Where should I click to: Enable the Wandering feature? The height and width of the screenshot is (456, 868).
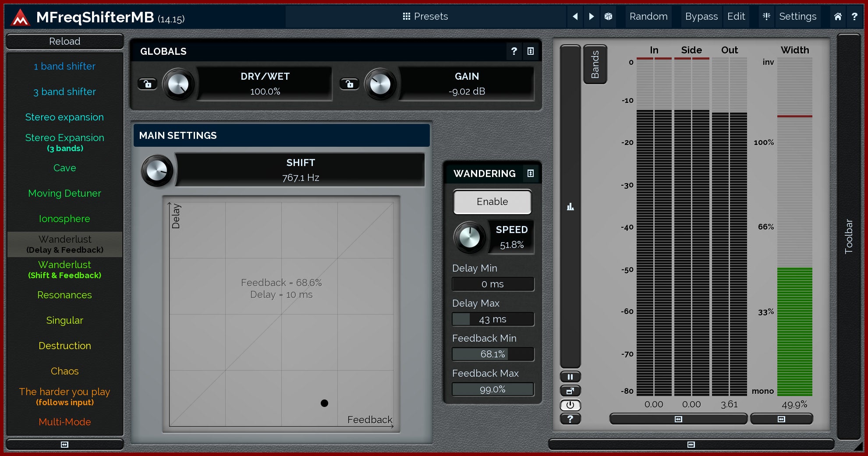coord(492,201)
